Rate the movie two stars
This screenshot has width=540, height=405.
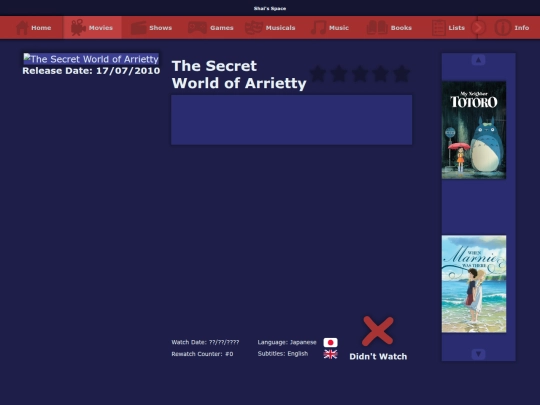click(339, 74)
